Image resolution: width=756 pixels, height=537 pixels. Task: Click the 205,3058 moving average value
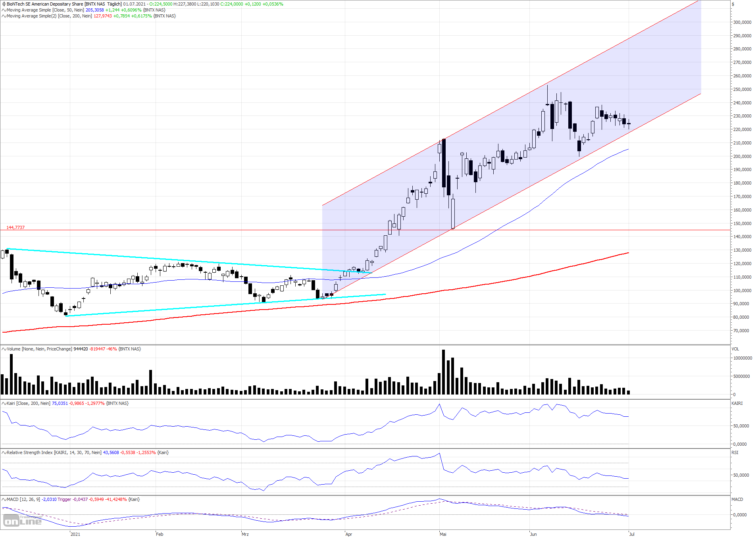tap(95, 10)
